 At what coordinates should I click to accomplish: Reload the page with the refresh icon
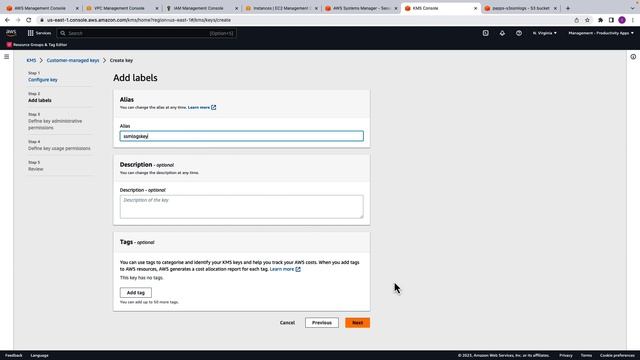click(x=29, y=20)
